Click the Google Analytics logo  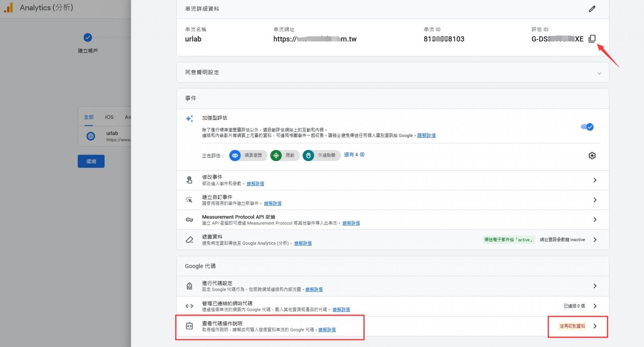(8, 8)
